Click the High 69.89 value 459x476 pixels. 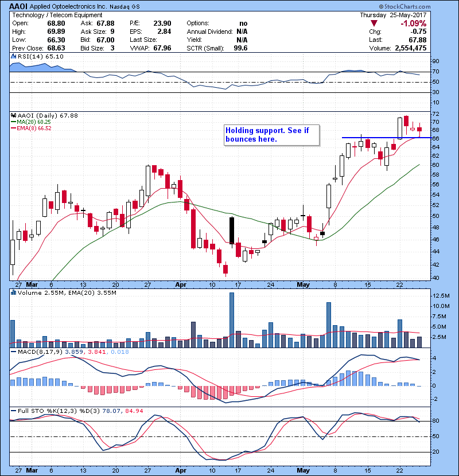[56, 32]
